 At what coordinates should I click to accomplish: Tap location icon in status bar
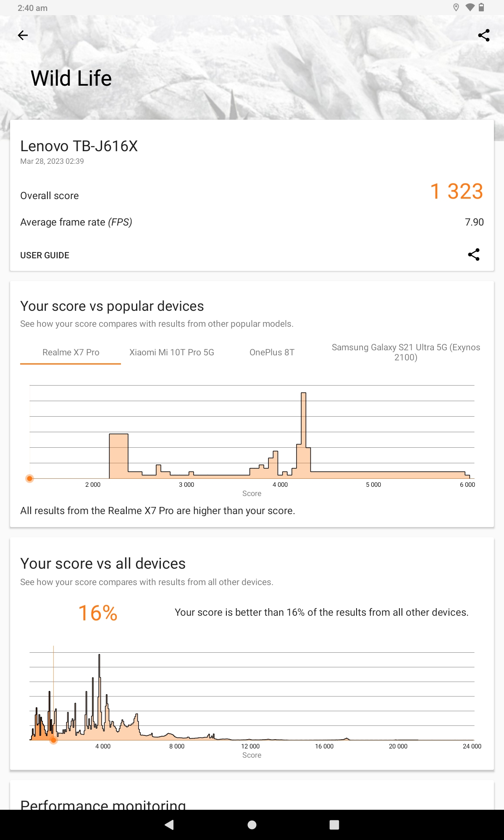pos(456,8)
